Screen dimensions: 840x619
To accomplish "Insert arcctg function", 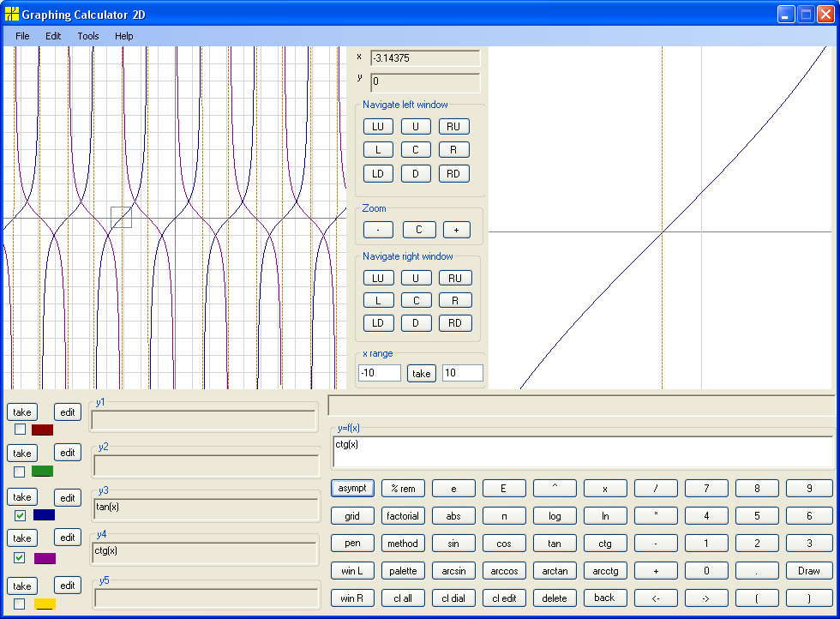I will click(605, 571).
